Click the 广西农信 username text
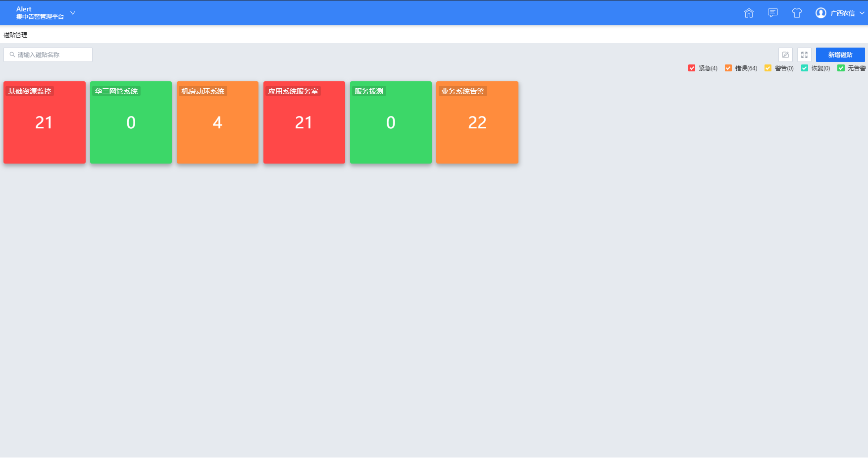 (843, 13)
